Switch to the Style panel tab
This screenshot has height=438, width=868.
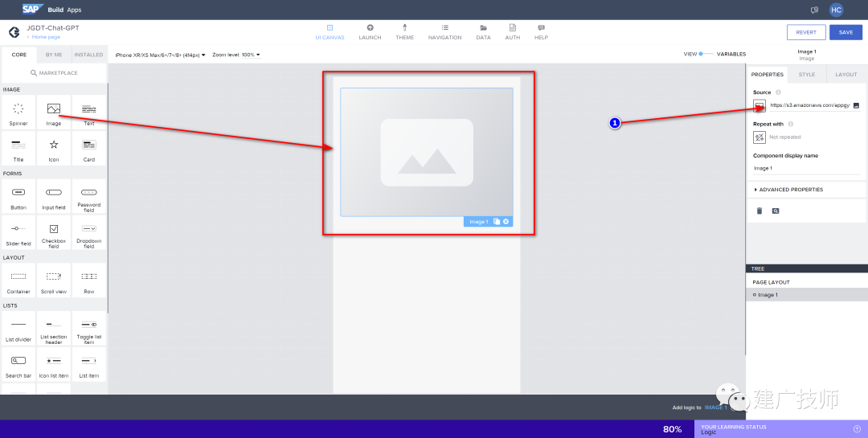click(x=807, y=74)
